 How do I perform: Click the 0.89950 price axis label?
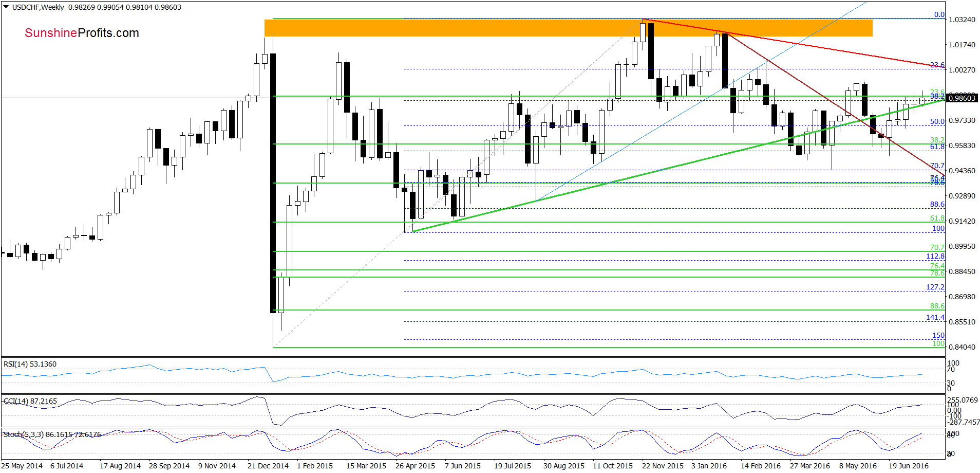pyautogui.click(x=962, y=246)
